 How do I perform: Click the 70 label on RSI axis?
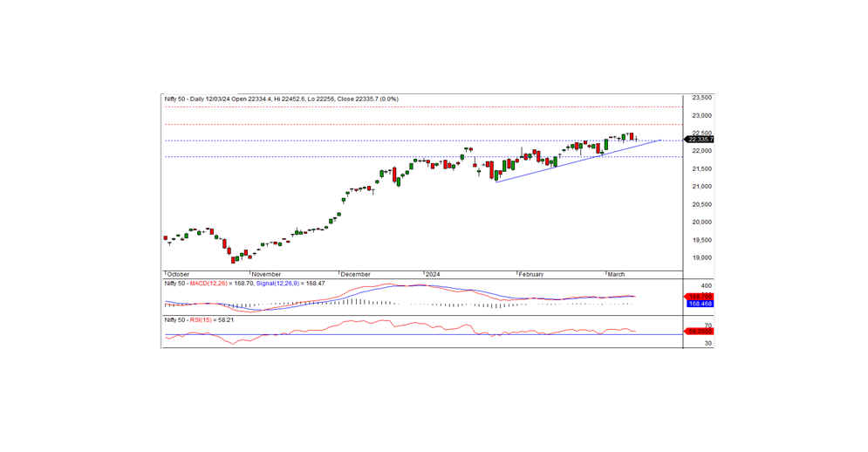708,325
